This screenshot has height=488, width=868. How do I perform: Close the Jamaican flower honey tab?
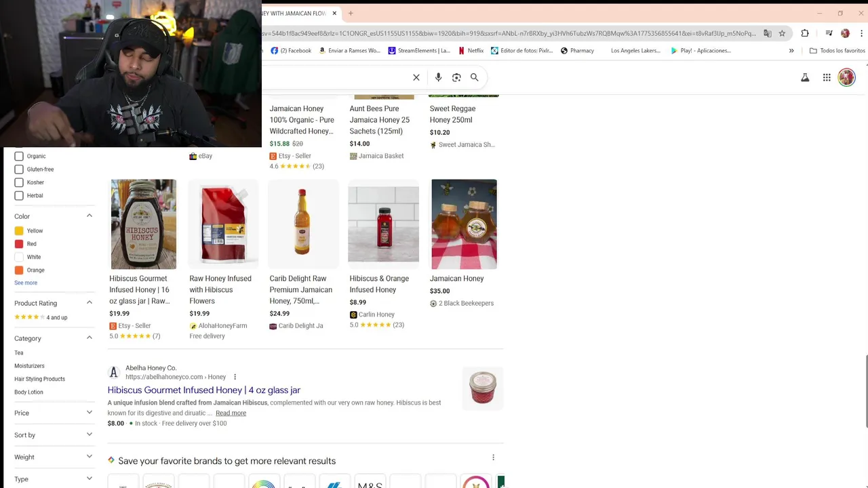pyautogui.click(x=334, y=13)
